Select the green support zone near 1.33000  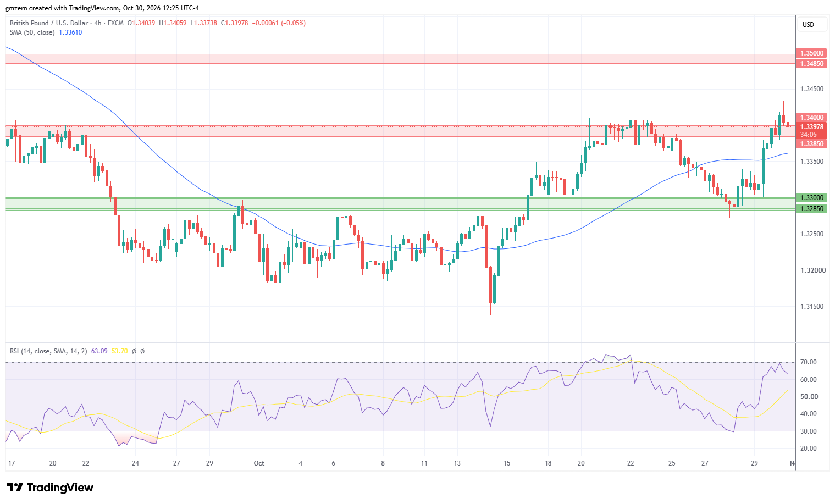pos(400,203)
